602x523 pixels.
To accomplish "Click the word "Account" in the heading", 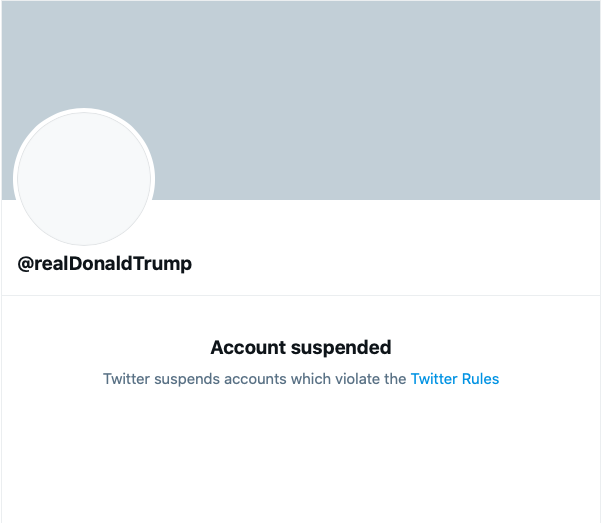I will click(246, 348).
